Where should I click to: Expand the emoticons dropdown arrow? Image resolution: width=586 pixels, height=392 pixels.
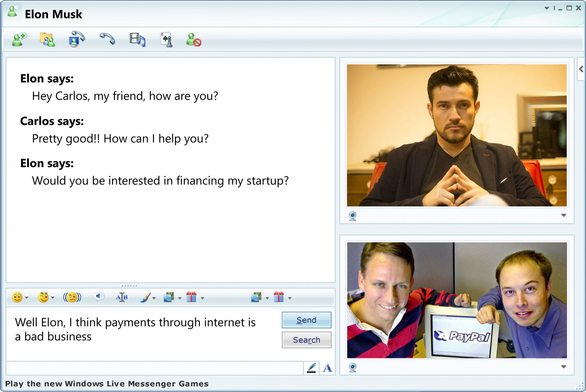[x=27, y=298]
